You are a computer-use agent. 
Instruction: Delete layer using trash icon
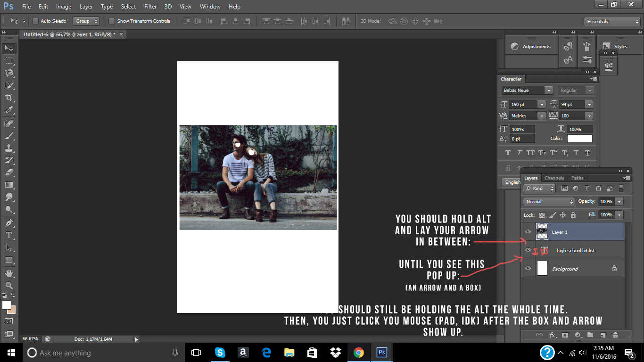[x=615, y=335]
